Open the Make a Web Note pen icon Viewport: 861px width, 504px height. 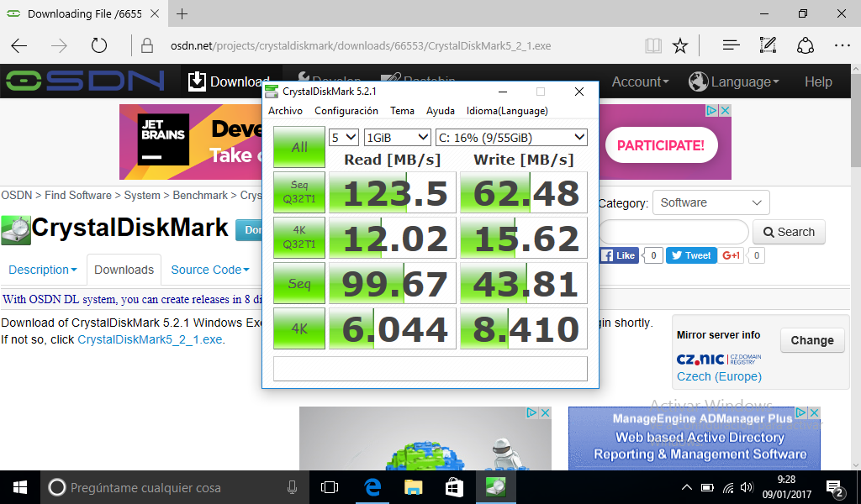[x=768, y=45]
